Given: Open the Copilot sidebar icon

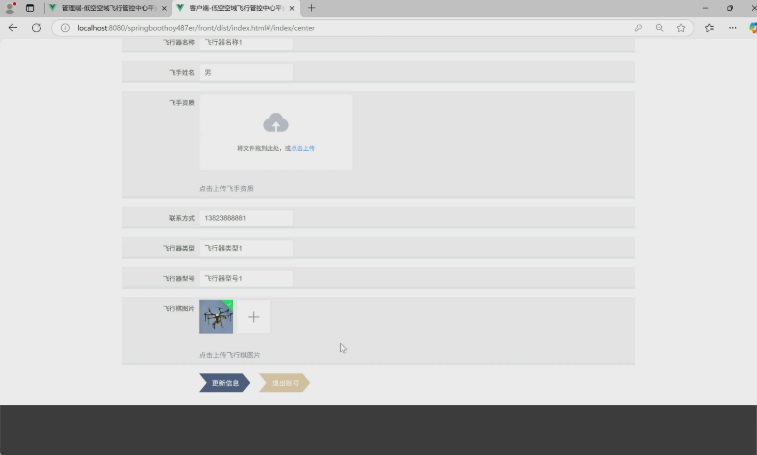Looking at the screenshot, I should pyautogui.click(x=753, y=28).
